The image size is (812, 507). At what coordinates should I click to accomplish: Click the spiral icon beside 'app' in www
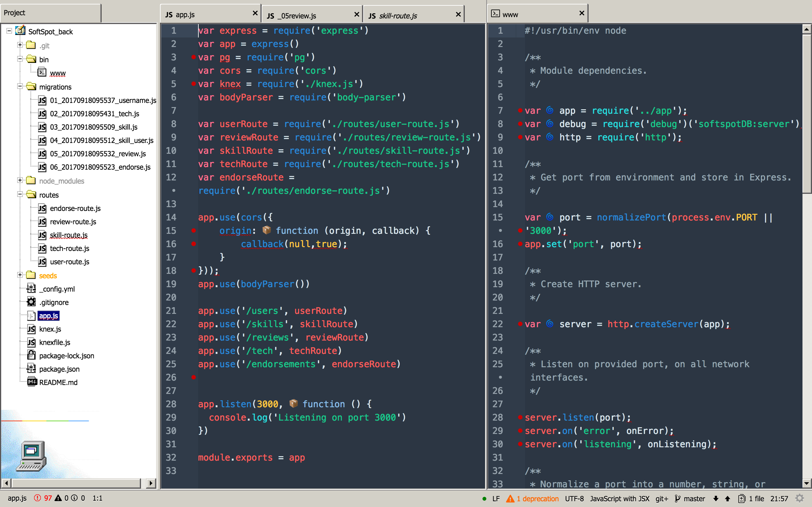pos(550,110)
